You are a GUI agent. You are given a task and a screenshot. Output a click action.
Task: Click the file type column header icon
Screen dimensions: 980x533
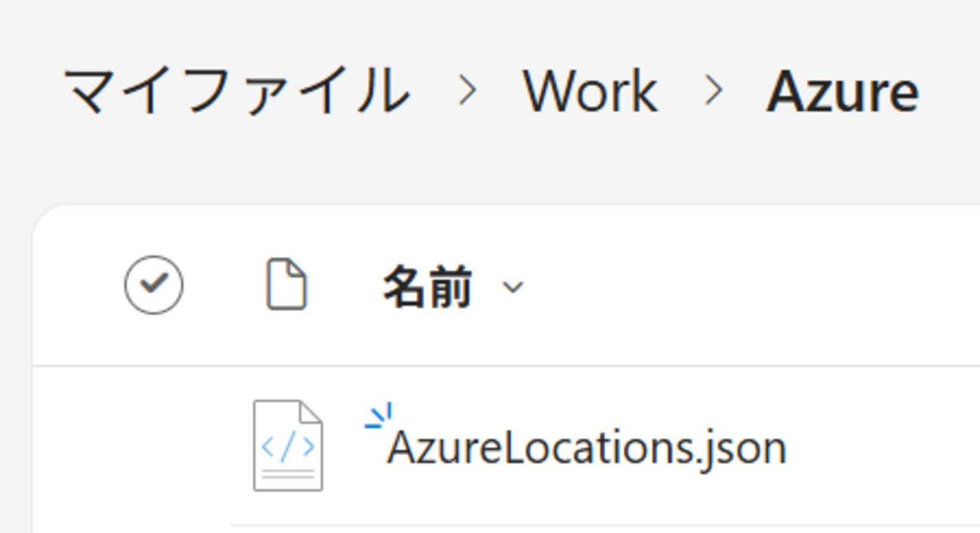[x=287, y=285]
